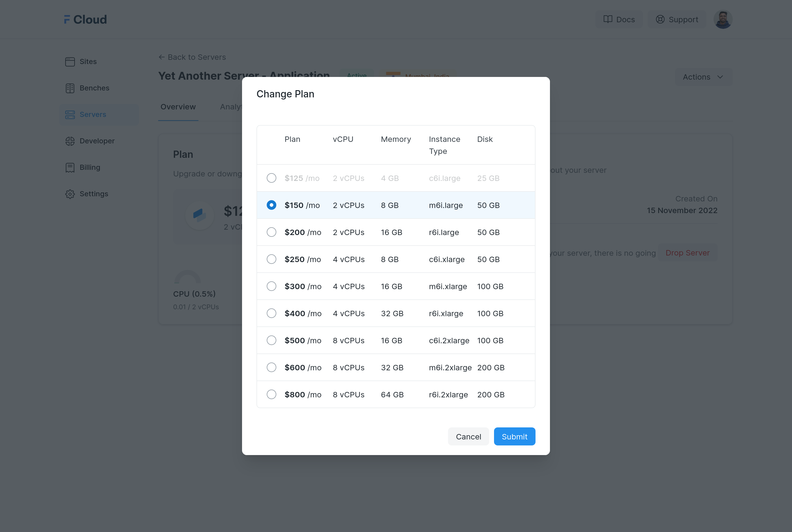Click the Disk column header

tap(485, 139)
